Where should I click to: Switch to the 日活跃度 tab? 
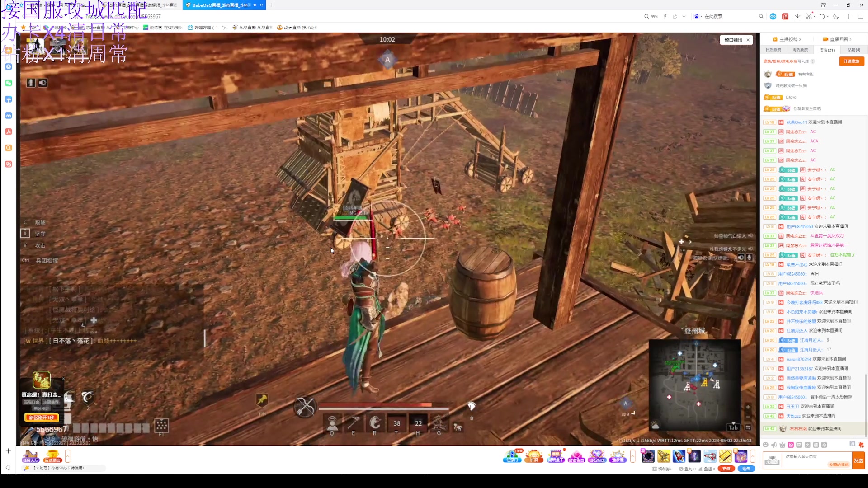(x=774, y=50)
